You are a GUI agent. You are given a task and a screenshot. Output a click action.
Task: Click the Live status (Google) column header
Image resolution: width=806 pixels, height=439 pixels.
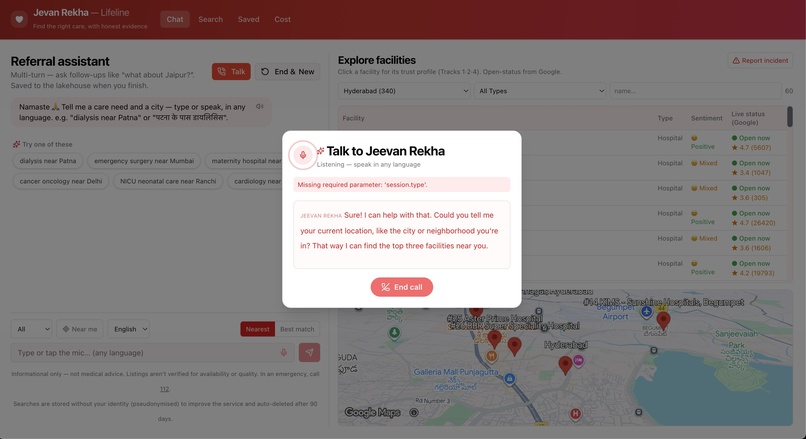pyautogui.click(x=748, y=118)
